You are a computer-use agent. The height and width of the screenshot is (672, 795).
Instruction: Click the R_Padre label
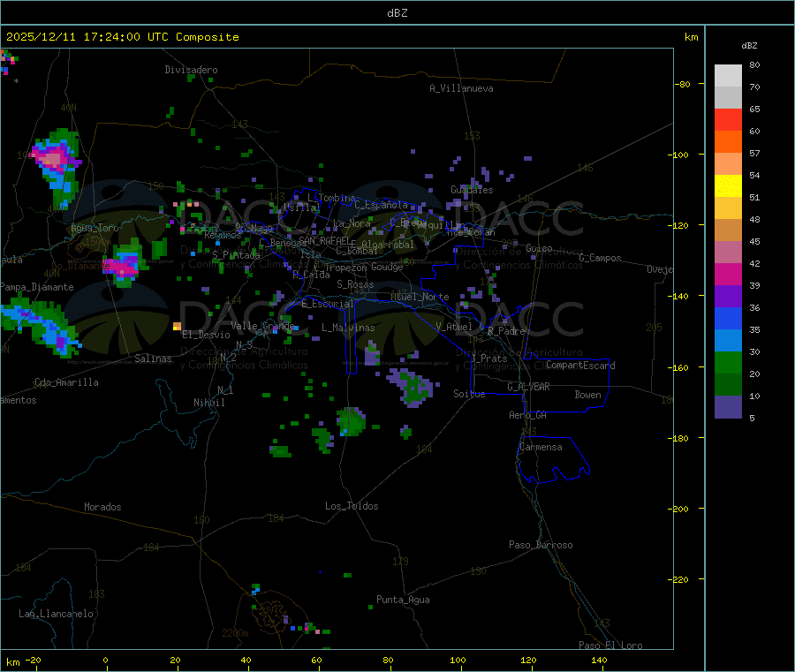click(x=506, y=331)
